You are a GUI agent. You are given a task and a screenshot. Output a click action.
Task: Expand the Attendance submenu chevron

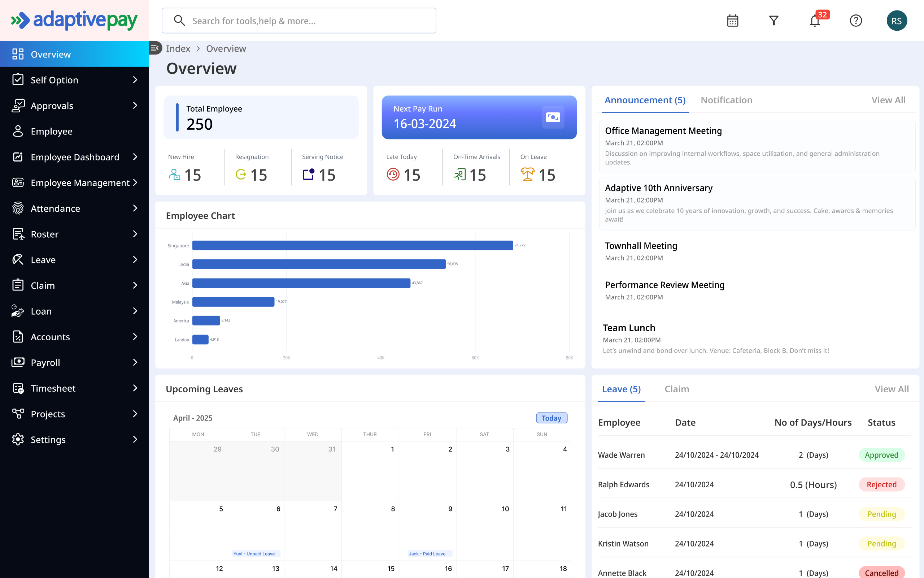pos(135,208)
